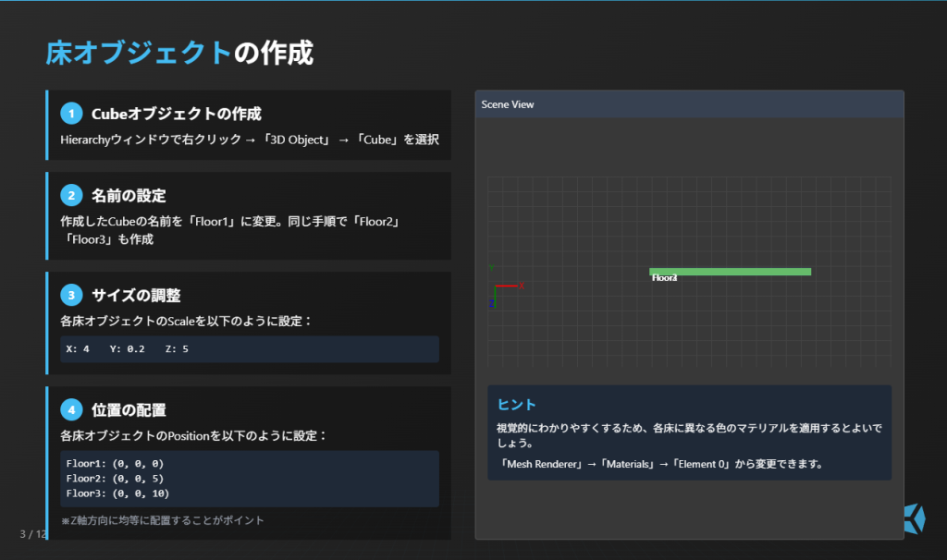Click the Floor1 position line

click(115, 463)
